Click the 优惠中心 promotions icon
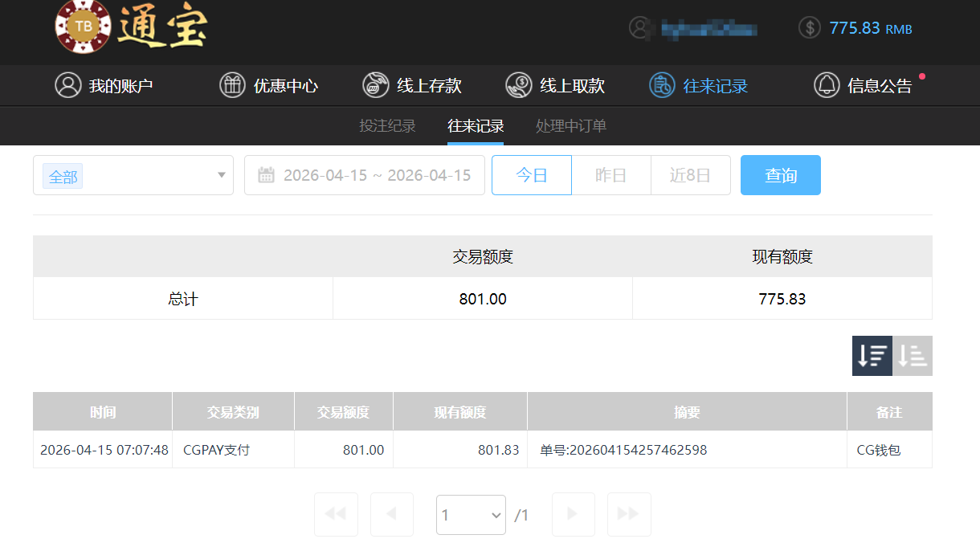Screen dimensions: 980x539 (232, 85)
